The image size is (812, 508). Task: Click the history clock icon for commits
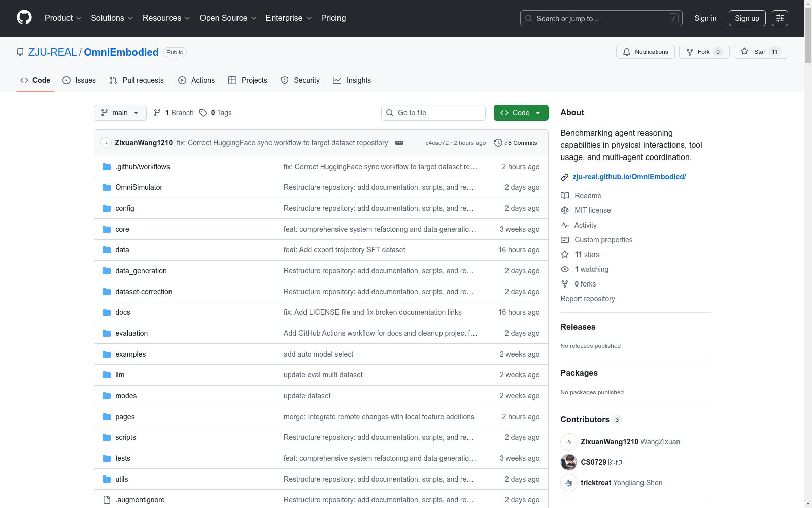pyautogui.click(x=498, y=143)
